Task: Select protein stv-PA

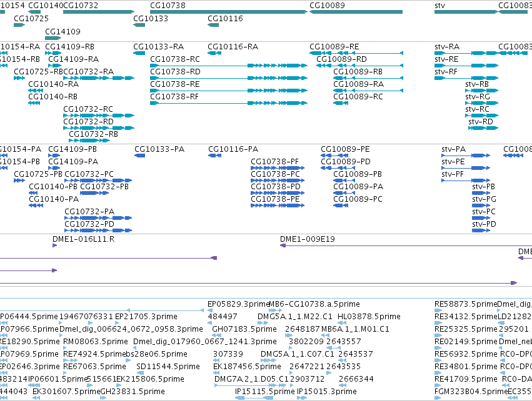Action: (466, 156)
